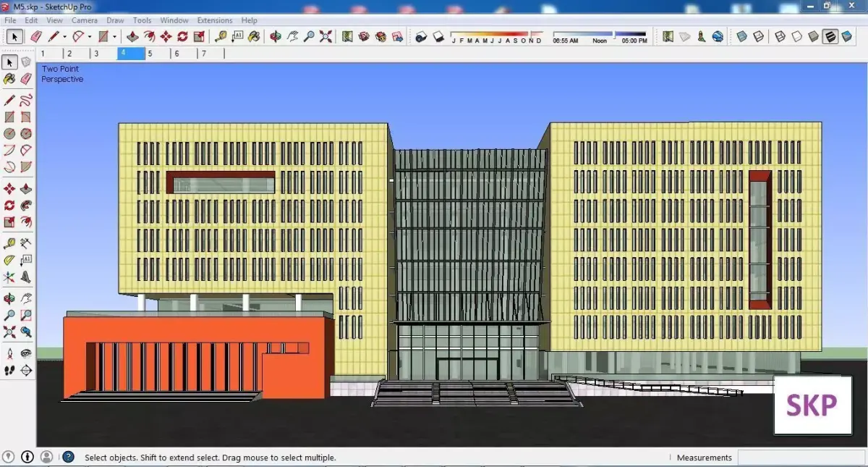Open the Camera menu
This screenshot has width=868, height=467.
pos(85,20)
